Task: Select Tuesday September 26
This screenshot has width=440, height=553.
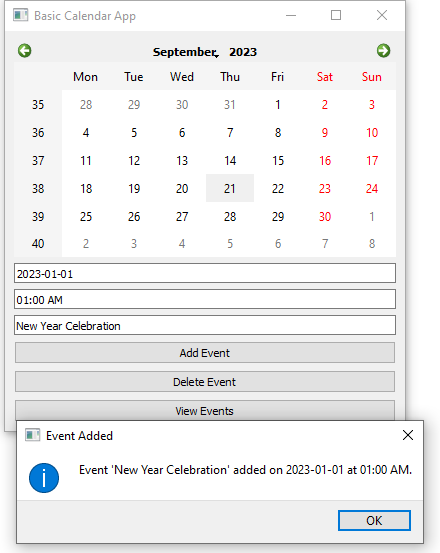Action: pyautogui.click(x=134, y=216)
